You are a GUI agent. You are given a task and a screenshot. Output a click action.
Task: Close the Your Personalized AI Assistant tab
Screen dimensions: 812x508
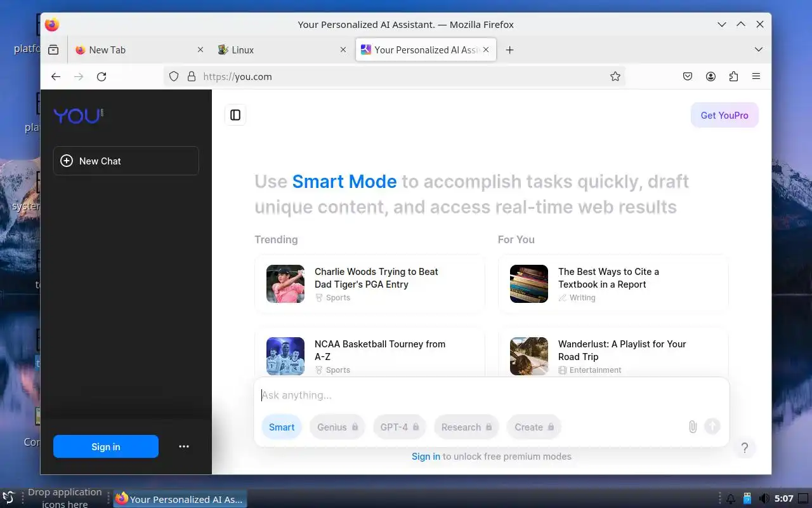487,50
